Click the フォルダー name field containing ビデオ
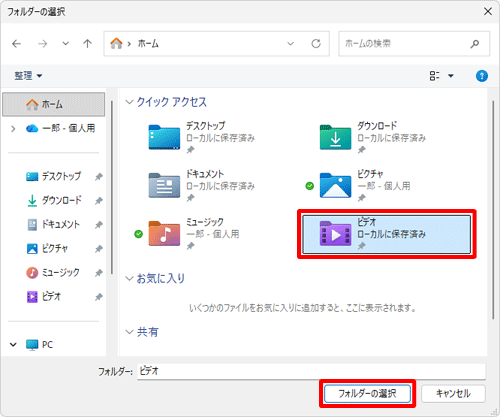Image resolution: width=500 pixels, height=417 pixels. (311, 371)
